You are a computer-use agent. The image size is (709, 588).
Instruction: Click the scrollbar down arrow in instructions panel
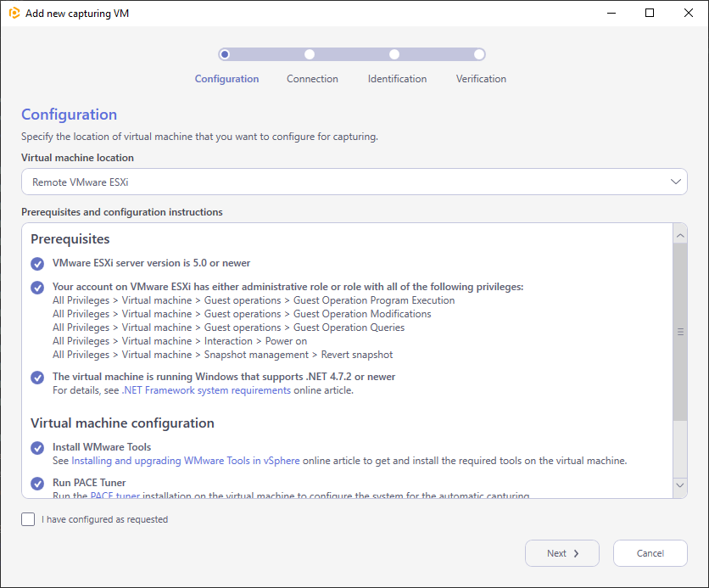click(x=680, y=485)
